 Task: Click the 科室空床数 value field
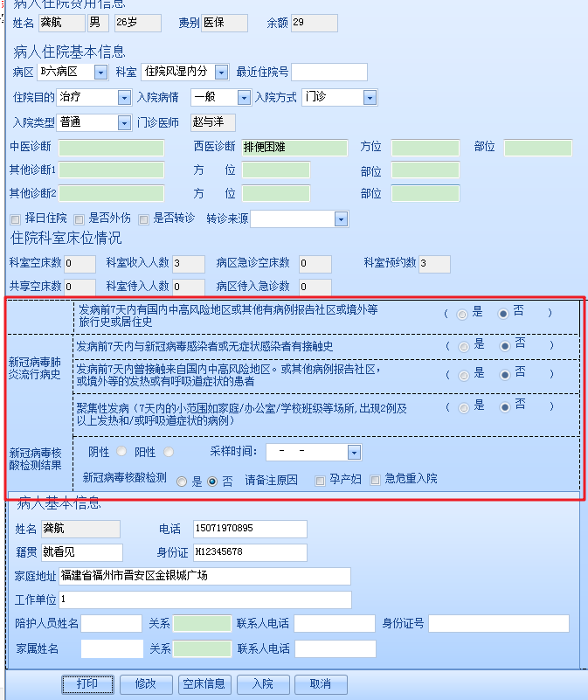click(80, 264)
